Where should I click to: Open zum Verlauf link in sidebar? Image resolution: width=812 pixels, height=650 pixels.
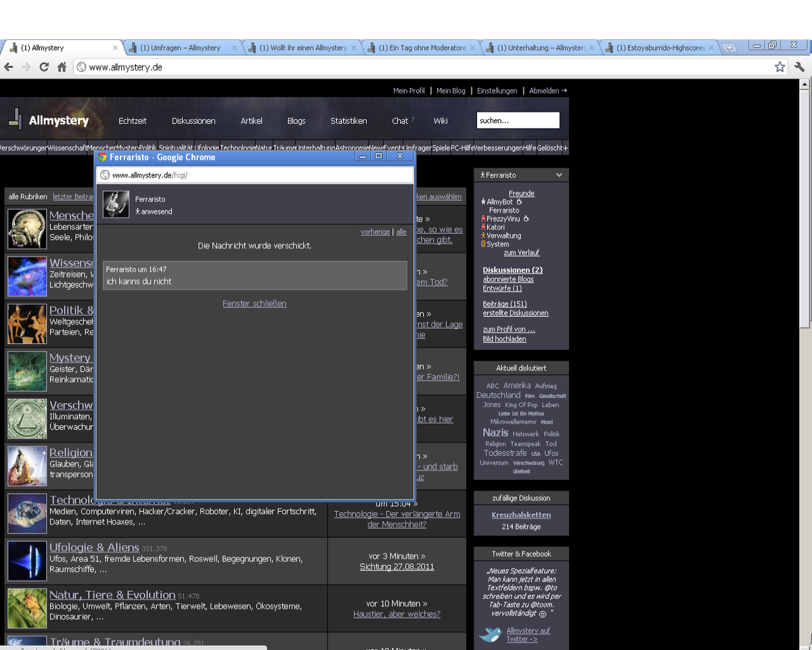click(522, 253)
